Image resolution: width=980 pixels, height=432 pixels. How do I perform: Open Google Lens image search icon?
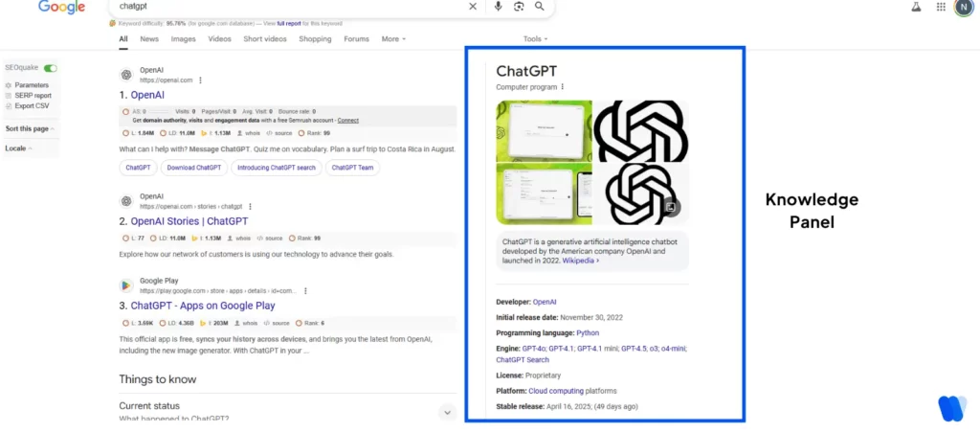519,7
